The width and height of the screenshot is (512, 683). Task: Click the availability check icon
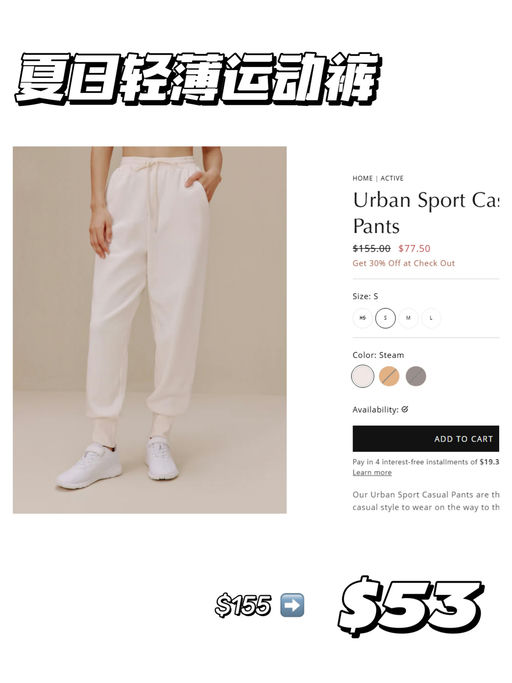click(x=405, y=409)
